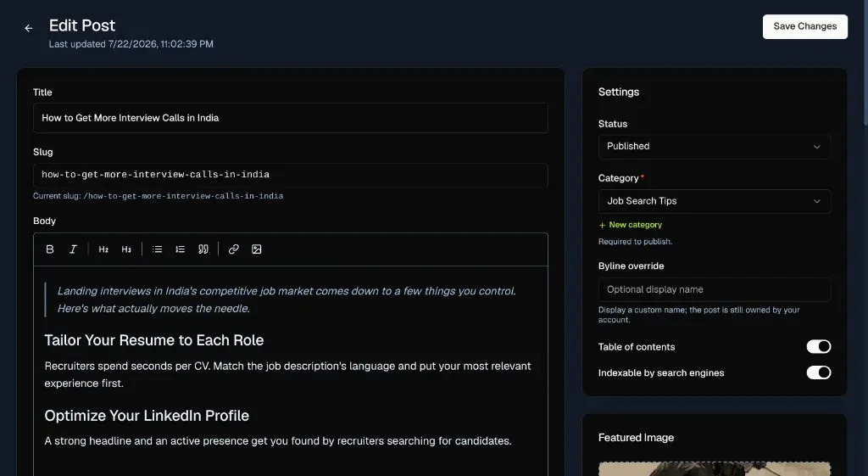
Task: Click the 'Current slug' text below the Slug field
Action: 158,196
